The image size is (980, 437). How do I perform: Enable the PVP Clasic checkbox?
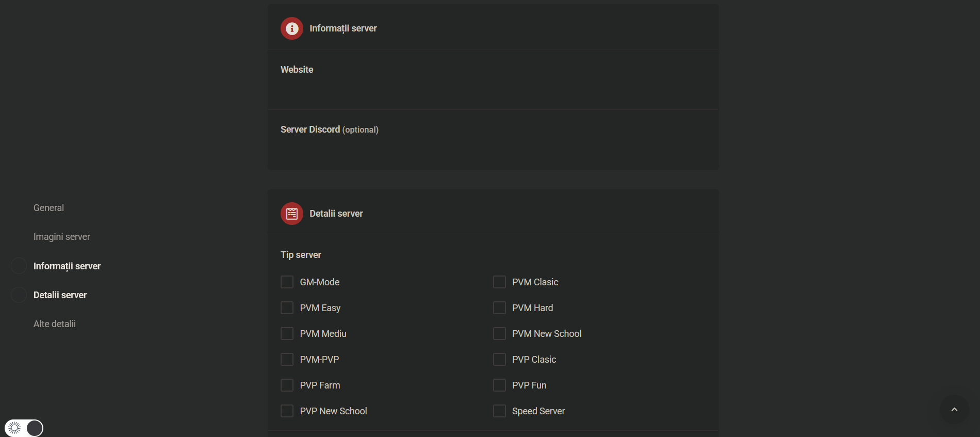click(x=499, y=359)
